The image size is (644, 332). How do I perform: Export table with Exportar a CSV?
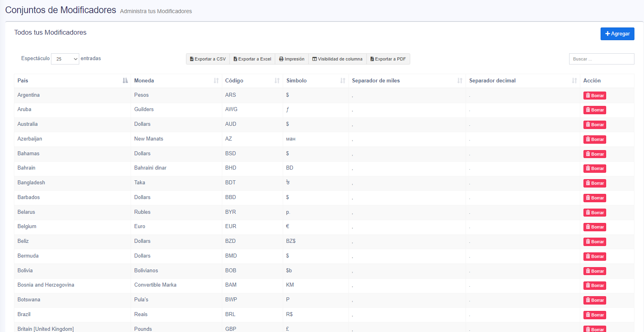tap(208, 59)
